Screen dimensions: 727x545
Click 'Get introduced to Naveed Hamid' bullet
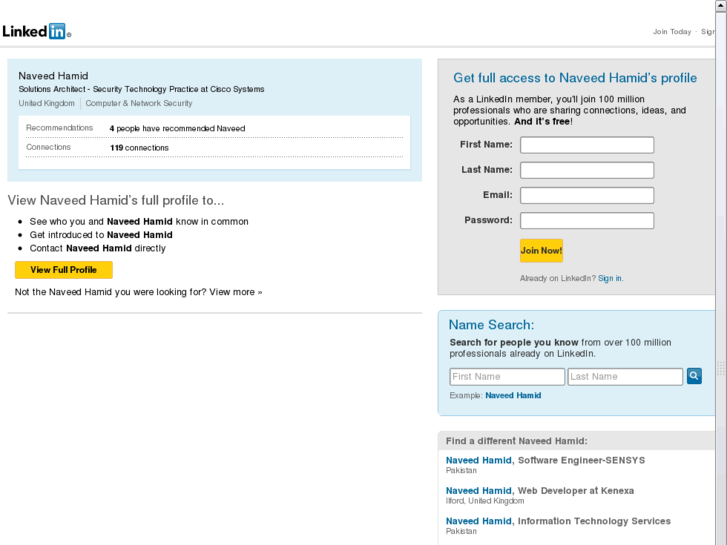(101, 235)
